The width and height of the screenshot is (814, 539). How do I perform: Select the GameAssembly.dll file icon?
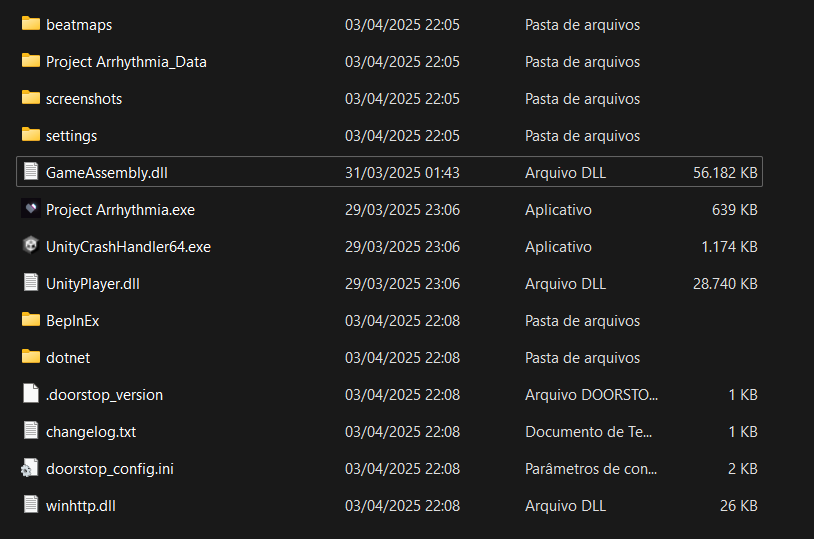30,172
